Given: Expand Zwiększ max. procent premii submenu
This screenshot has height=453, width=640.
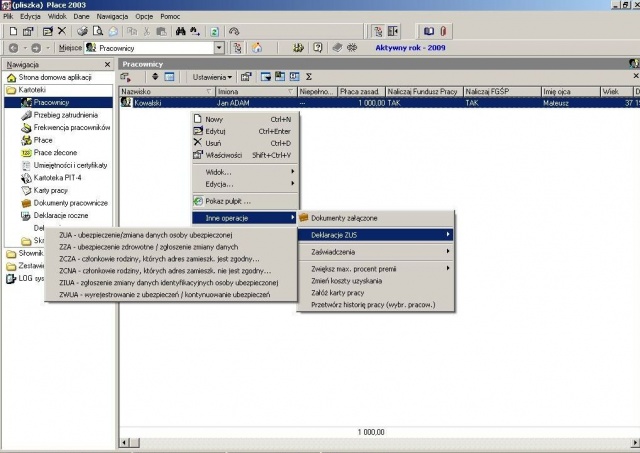Looking at the screenshot, I should pos(376,269).
